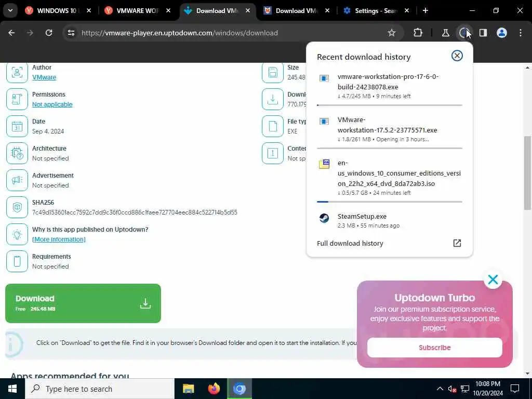Viewport: 532px width, 399px height.
Task: Click the taskbar volume muted icon
Action: 452,389
